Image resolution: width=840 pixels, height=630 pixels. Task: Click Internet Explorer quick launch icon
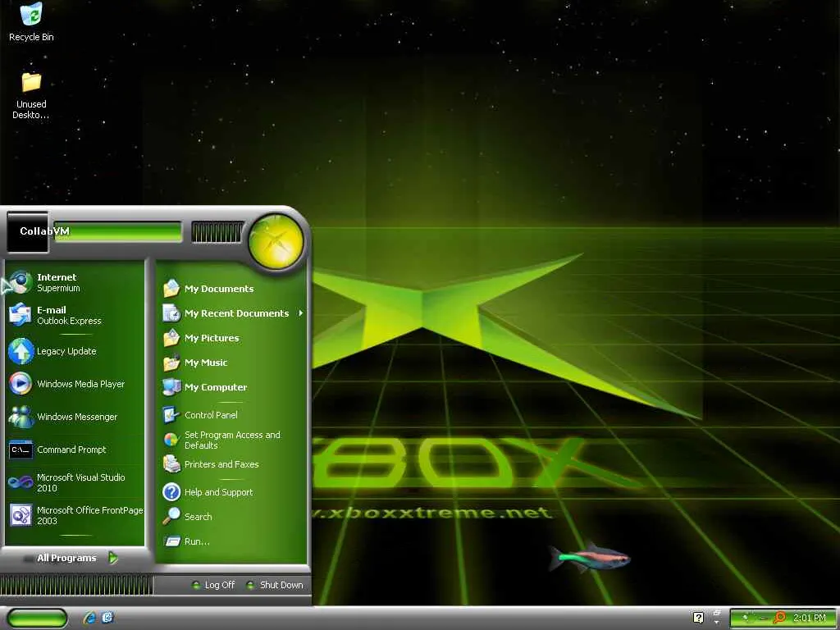coord(89,618)
